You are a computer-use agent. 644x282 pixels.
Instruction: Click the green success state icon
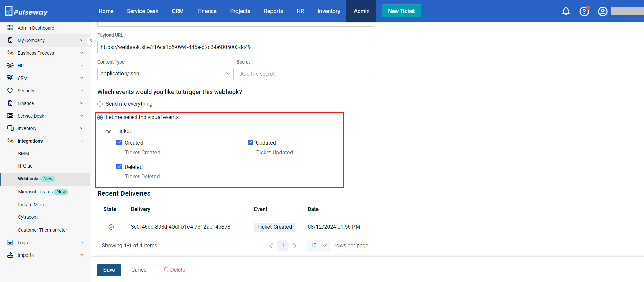(111, 227)
